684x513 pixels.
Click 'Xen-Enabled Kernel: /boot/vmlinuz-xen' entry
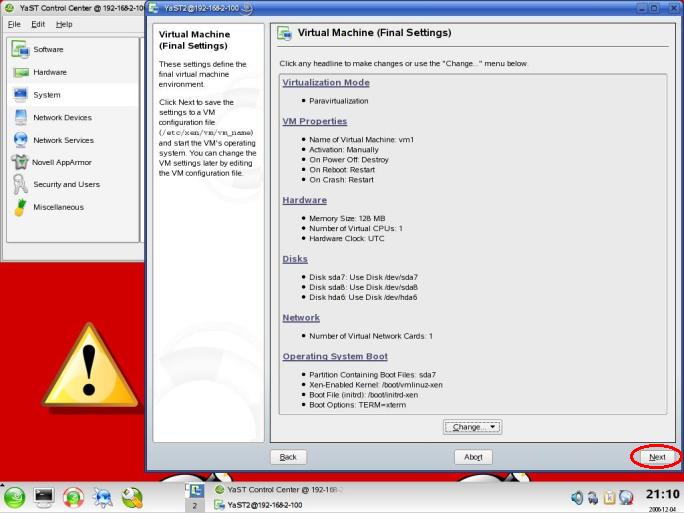tap(376, 385)
